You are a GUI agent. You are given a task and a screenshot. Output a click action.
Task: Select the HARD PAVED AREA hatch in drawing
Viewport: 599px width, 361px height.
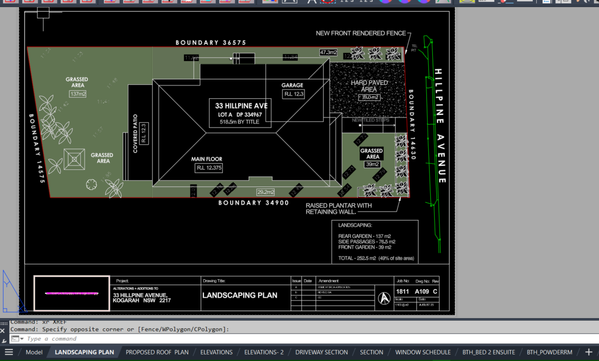point(367,90)
